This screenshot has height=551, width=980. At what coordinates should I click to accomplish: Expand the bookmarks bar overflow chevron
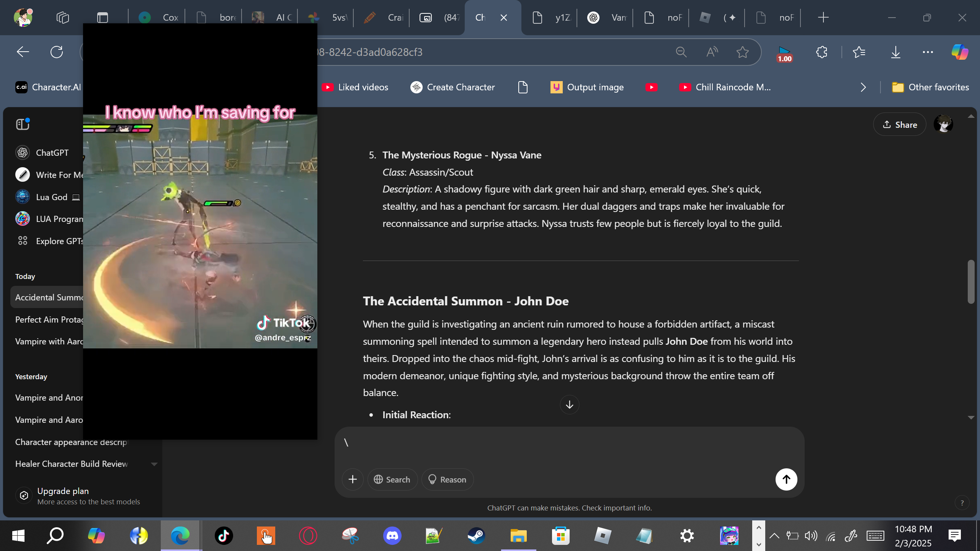coord(863,87)
